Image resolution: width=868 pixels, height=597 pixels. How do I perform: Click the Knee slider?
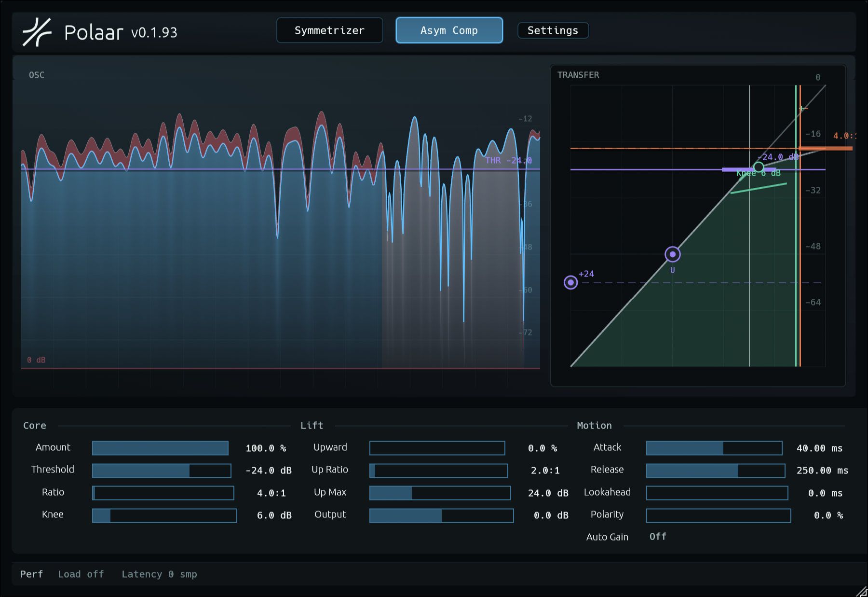(x=164, y=515)
